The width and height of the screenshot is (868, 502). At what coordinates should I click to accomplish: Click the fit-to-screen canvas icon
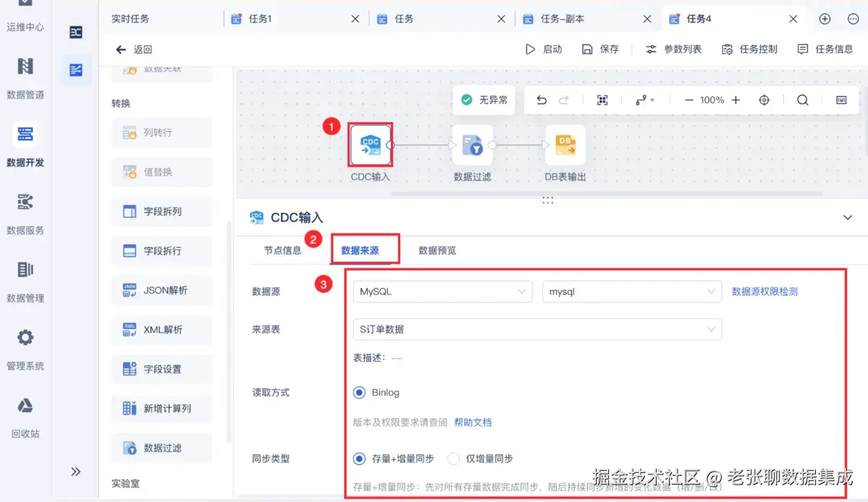pyautogui.click(x=603, y=101)
